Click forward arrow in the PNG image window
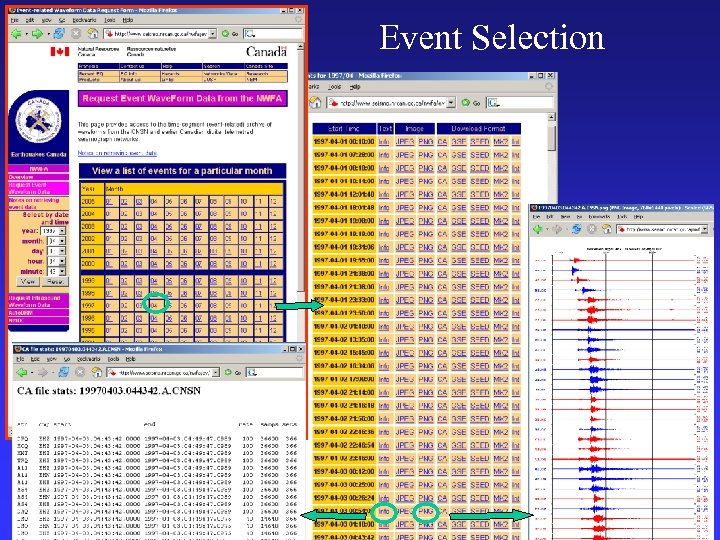720x540 pixels. (557, 229)
